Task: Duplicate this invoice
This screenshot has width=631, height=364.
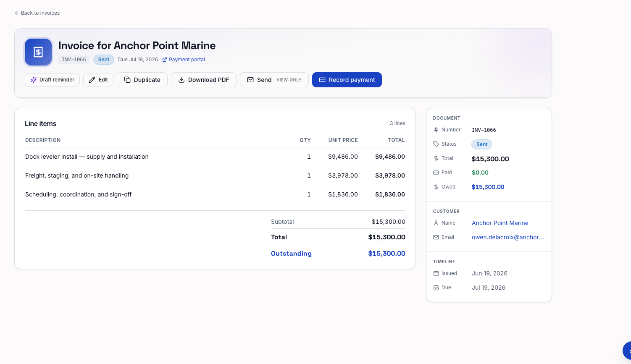Action: pyautogui.click(x=142, y=80)
